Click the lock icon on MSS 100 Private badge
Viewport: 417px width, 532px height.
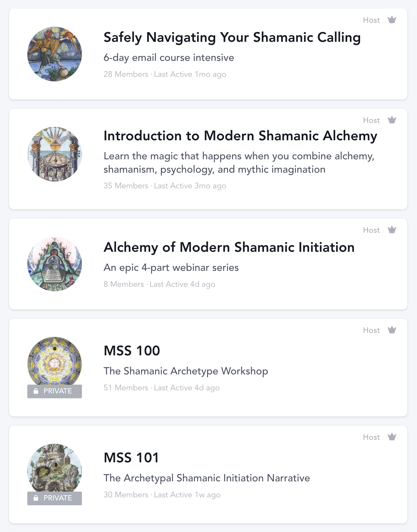(36, 391)
